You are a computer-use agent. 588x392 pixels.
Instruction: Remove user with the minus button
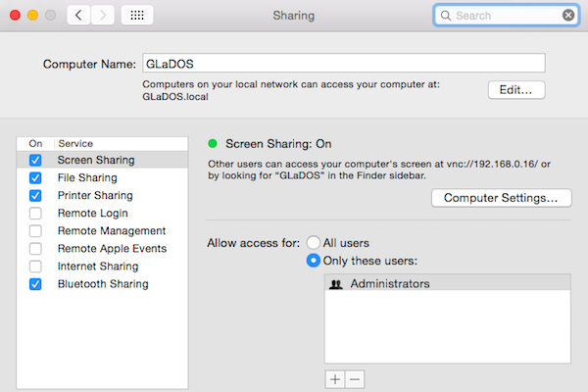(355, 379)
